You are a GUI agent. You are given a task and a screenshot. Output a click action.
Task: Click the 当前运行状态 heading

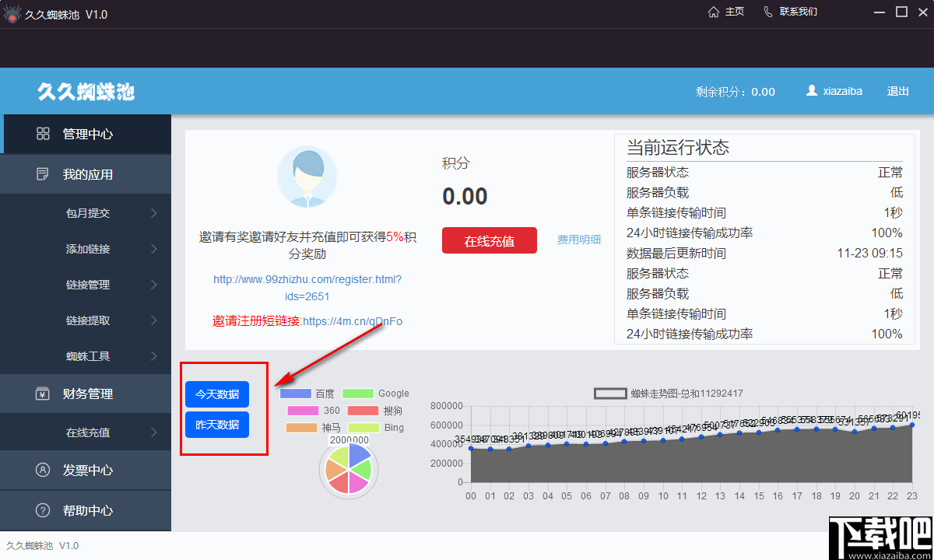[x=678, y=148]
